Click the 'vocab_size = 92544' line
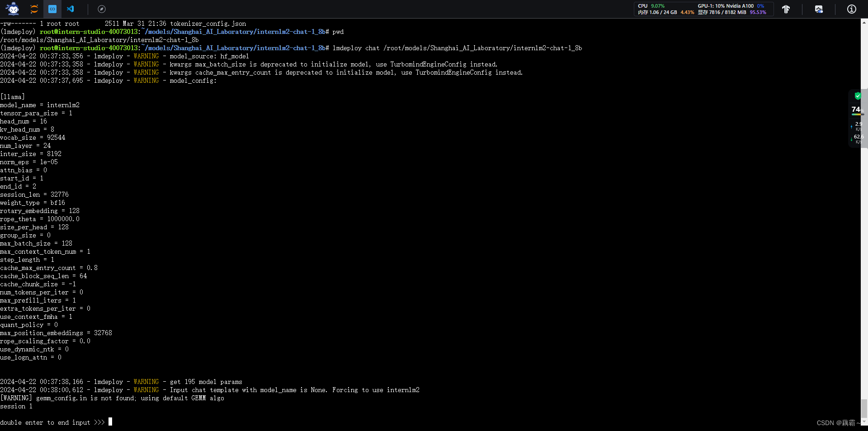This screenshot has height=431, width=868. point(33,137)
